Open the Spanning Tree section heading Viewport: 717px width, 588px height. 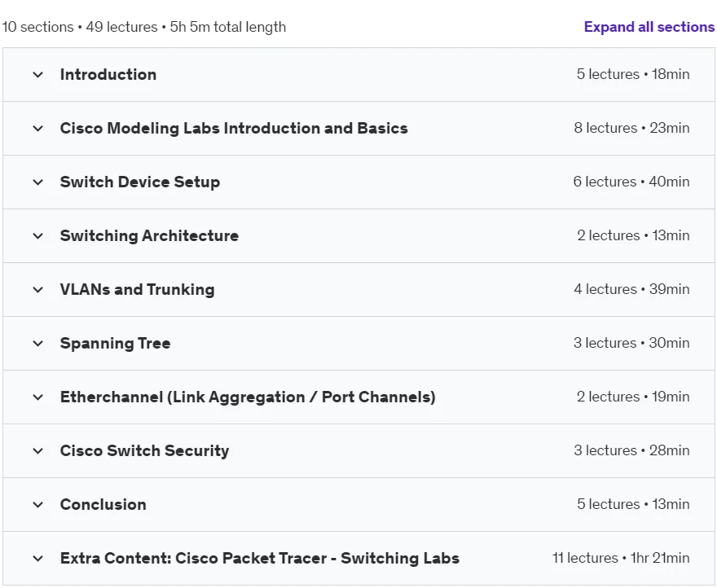click(x=115, y=344)
